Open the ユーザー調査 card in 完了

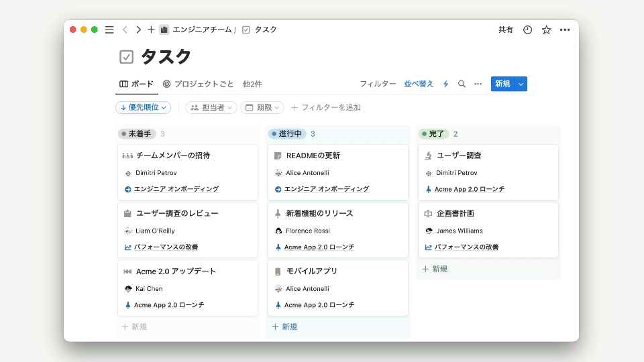click(488, 172)
